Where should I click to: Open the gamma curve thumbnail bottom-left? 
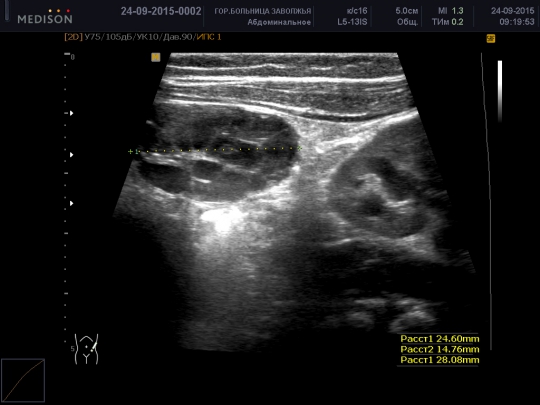click(23, 380)
